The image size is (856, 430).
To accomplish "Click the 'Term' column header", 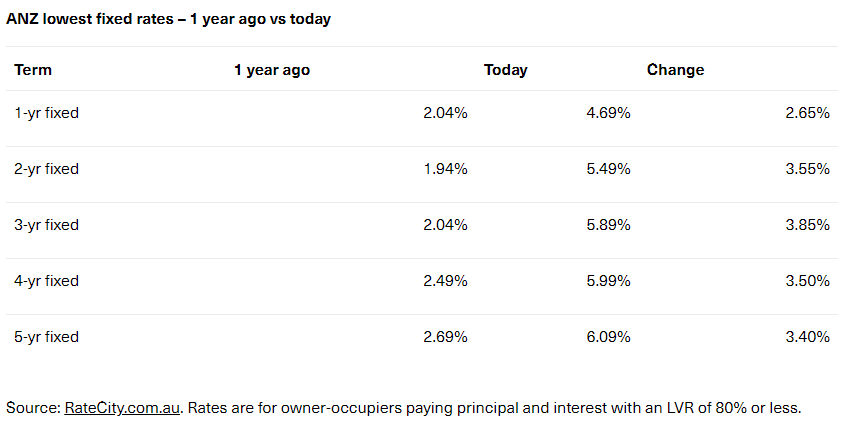I will click(x=33, y=70).
